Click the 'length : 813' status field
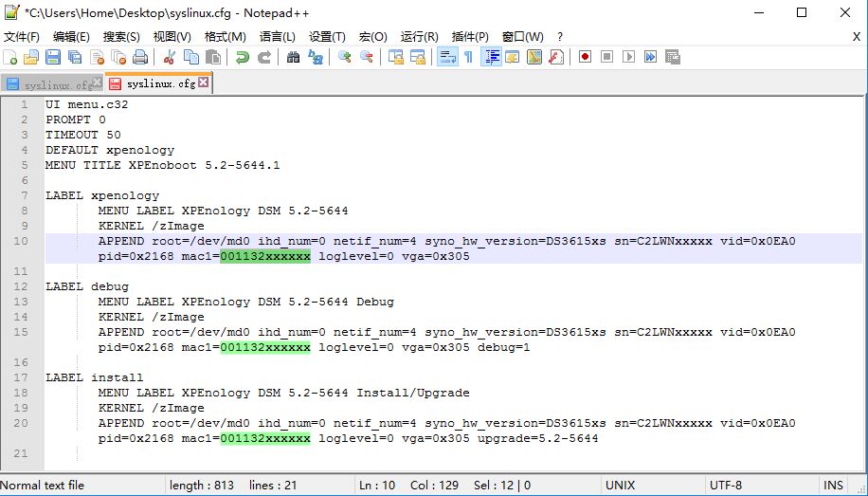 (x=202, y=486)
